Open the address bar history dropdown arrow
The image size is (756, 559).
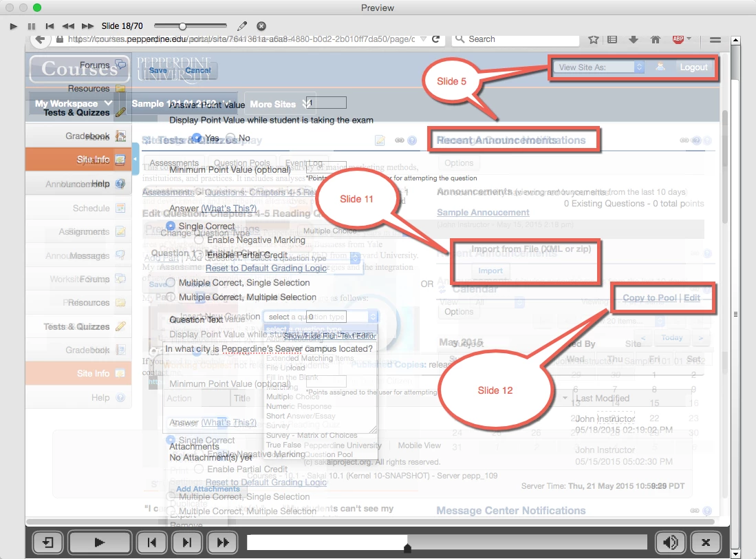tap(423, 39)
